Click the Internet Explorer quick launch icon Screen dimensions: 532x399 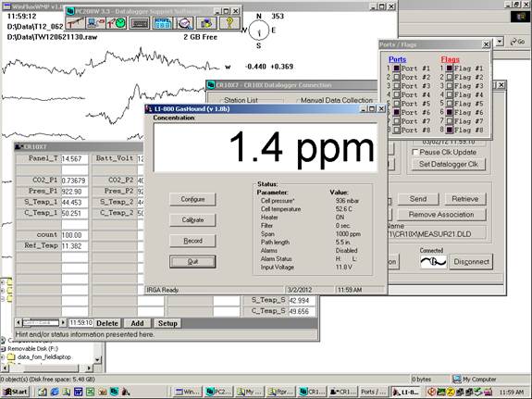tap(55, 392)
